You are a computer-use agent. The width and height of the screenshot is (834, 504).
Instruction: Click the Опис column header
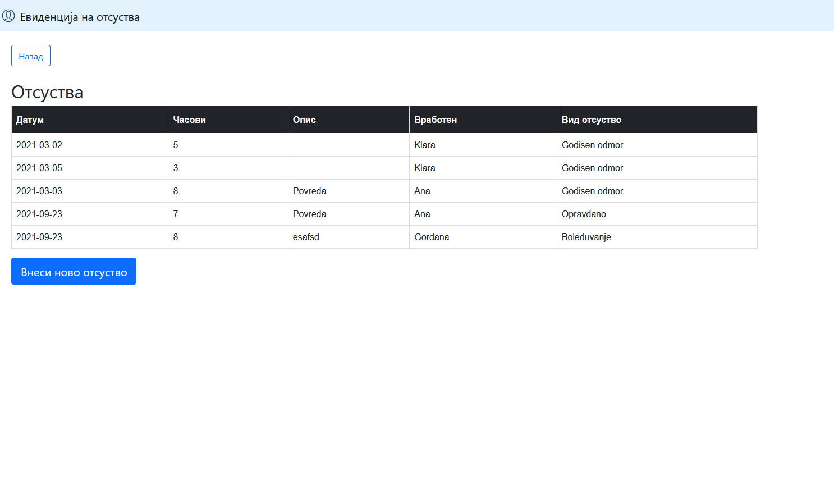pyautogui.click(x=304, y=120)
